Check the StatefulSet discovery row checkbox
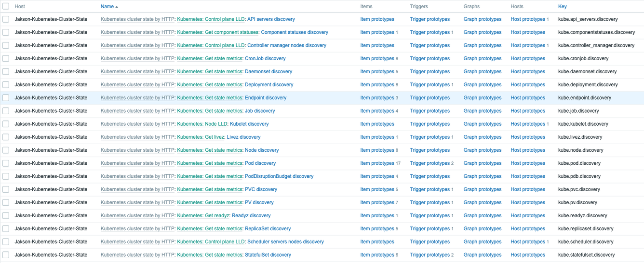The width and height of the screenshot is (644, 263). [6, 255]
